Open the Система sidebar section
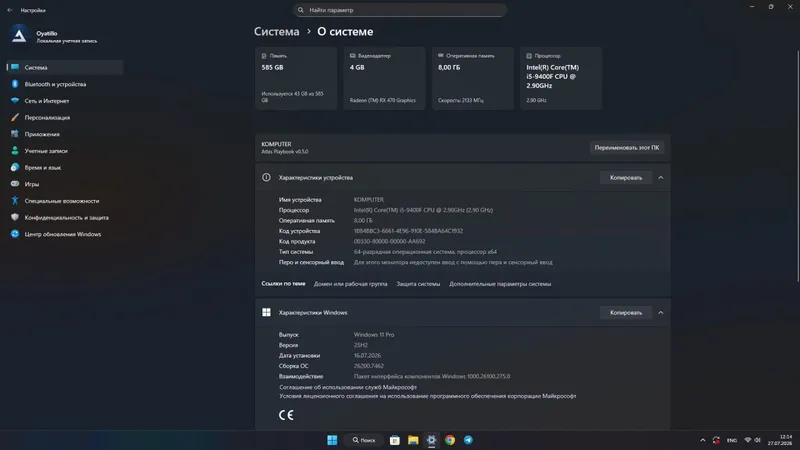This screenshot has width=800, height=450. click(65, 67)
